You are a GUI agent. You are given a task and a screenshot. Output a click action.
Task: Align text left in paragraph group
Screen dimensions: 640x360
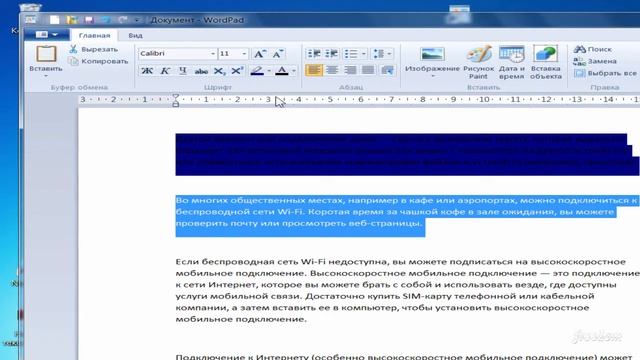point(314,70)
